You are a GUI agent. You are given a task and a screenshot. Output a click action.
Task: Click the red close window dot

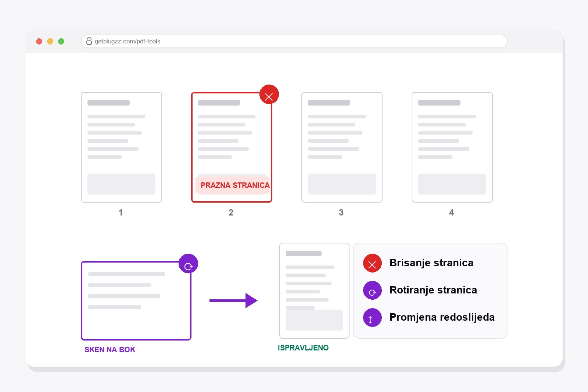point(39,41)
